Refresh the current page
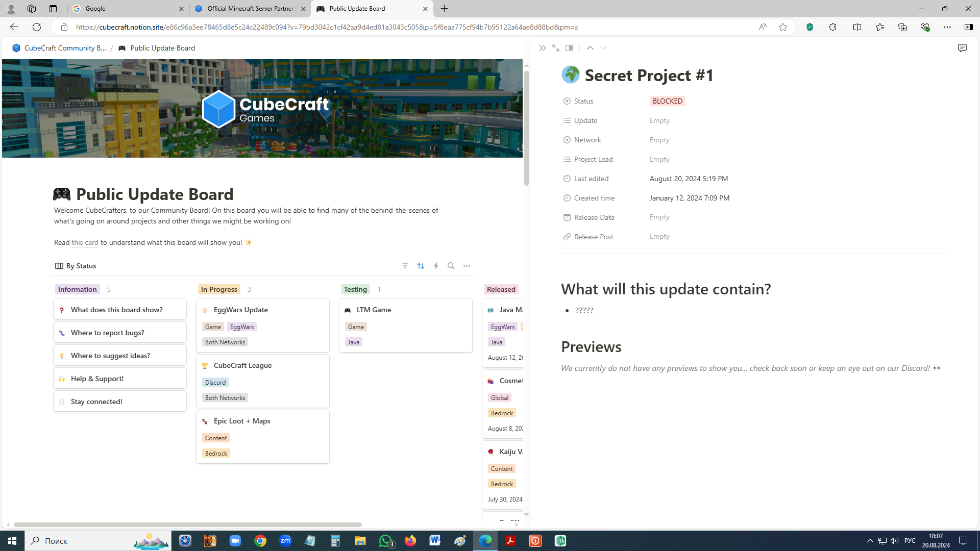Screen dimensions: 980x551 [x=37, y=27]
